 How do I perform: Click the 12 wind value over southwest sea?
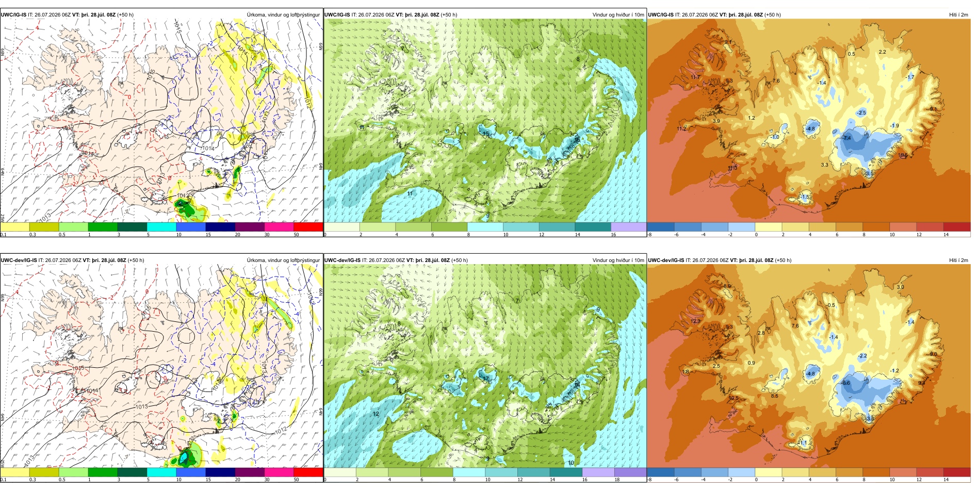pos(376,414)
